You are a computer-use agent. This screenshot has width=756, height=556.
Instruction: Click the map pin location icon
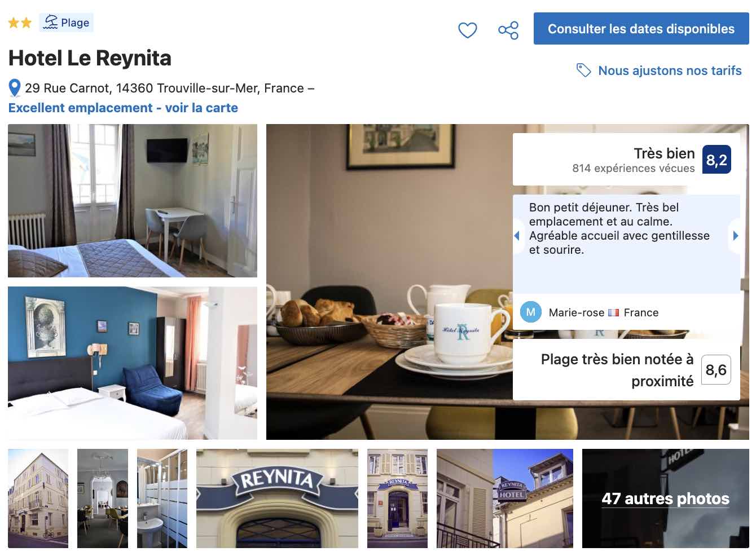(x=15, y=89)
